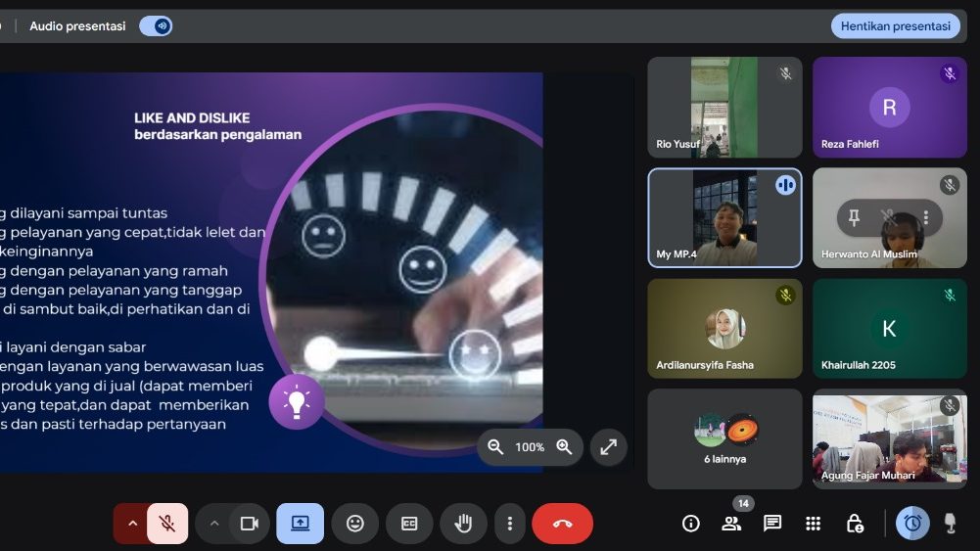This screenshot has height=551, width=980.
Task: Turn on closed captions
Action: [409, 524]
